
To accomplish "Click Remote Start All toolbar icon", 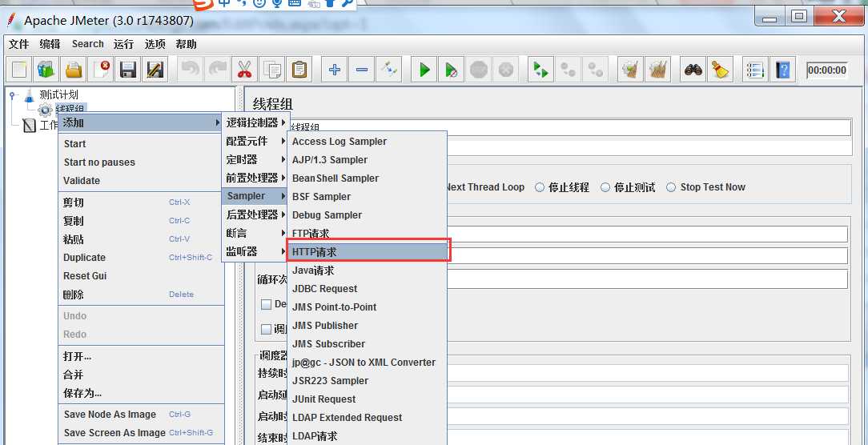I will (x=540, y=70).
